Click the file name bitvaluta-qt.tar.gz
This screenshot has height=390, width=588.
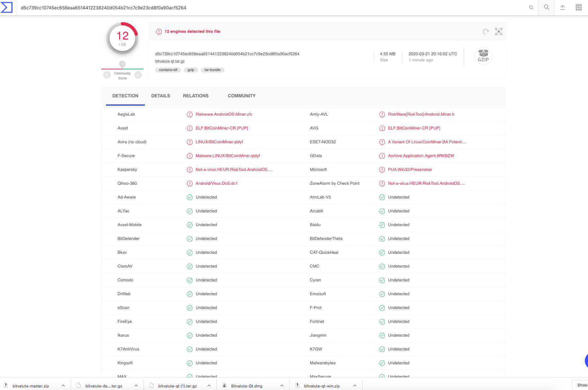click(170, 61)
